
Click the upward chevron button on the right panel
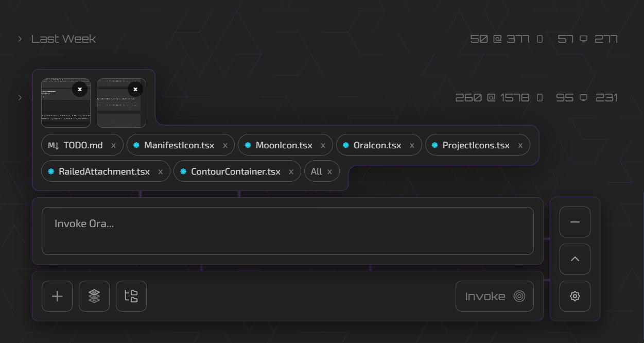coord(575,259)
